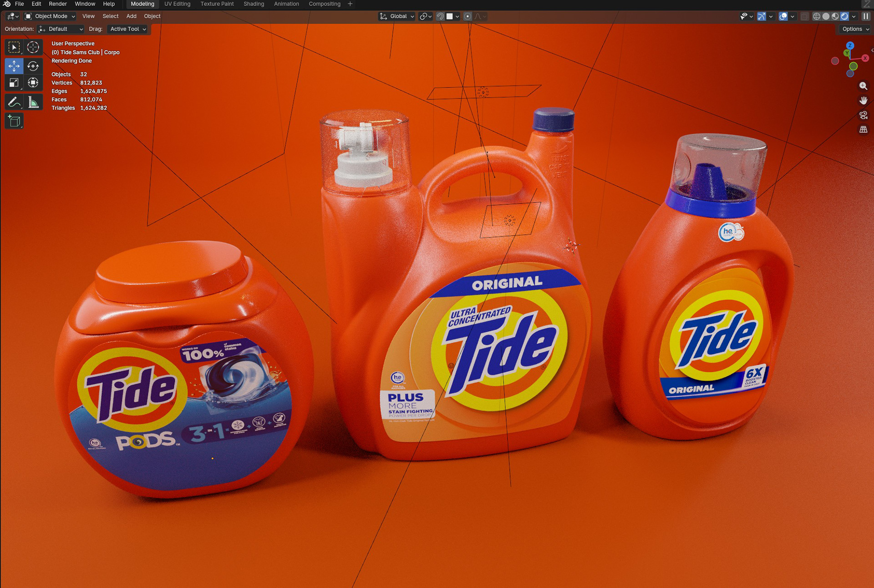874x588 pixels.
Task: Open the Render menu
Action: (57, 4)
